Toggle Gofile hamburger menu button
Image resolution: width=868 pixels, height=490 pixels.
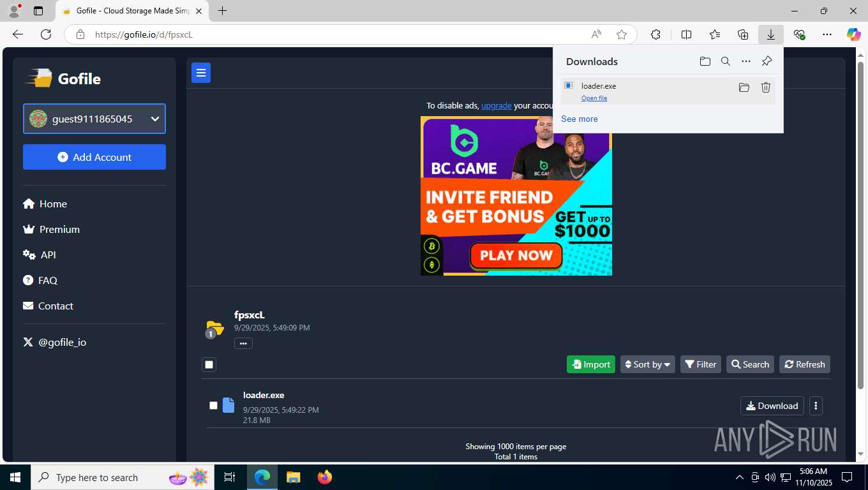pyautogui.click(x=201, y=73)
